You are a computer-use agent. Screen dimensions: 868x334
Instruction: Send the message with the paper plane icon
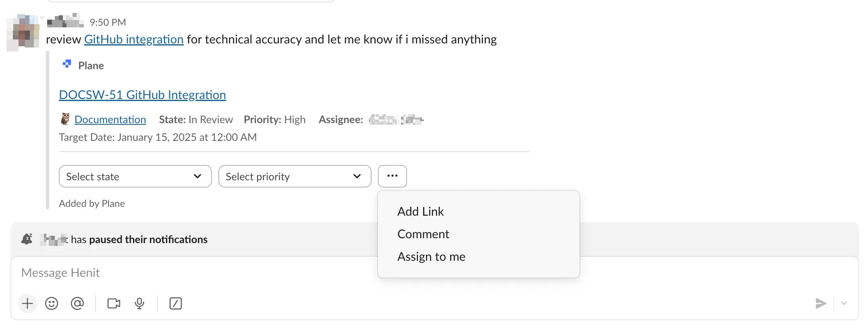pyautogui.click(x=821, y=304)
